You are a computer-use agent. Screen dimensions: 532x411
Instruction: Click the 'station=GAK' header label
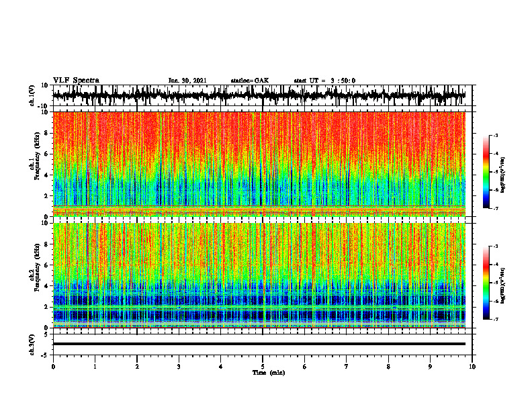(x=250, y=81)
